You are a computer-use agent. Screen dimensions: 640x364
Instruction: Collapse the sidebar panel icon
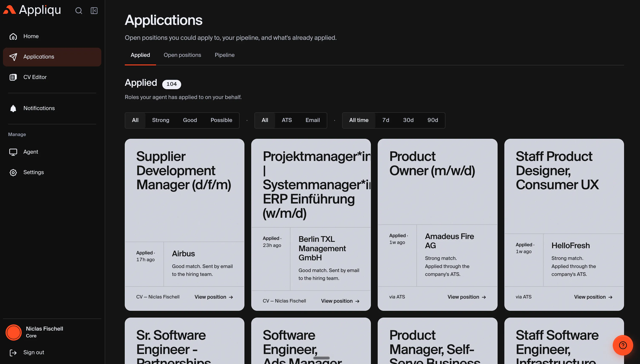click(94, 10)
